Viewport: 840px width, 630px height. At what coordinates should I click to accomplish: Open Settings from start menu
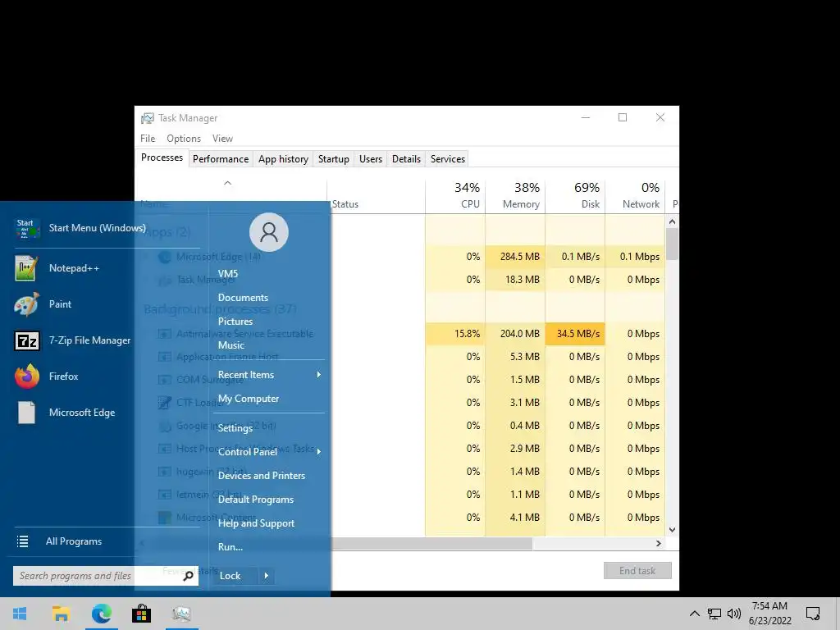point(235,427)
